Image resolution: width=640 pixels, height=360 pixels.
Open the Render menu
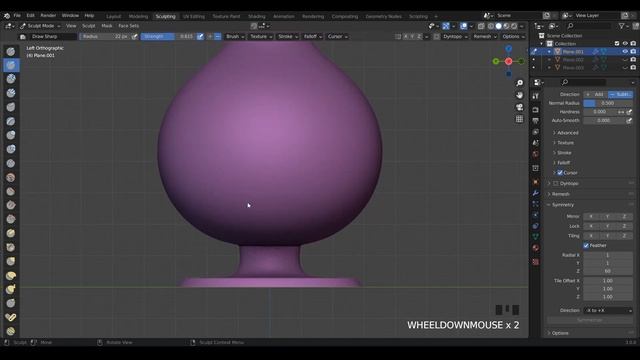tap(48, 16)
